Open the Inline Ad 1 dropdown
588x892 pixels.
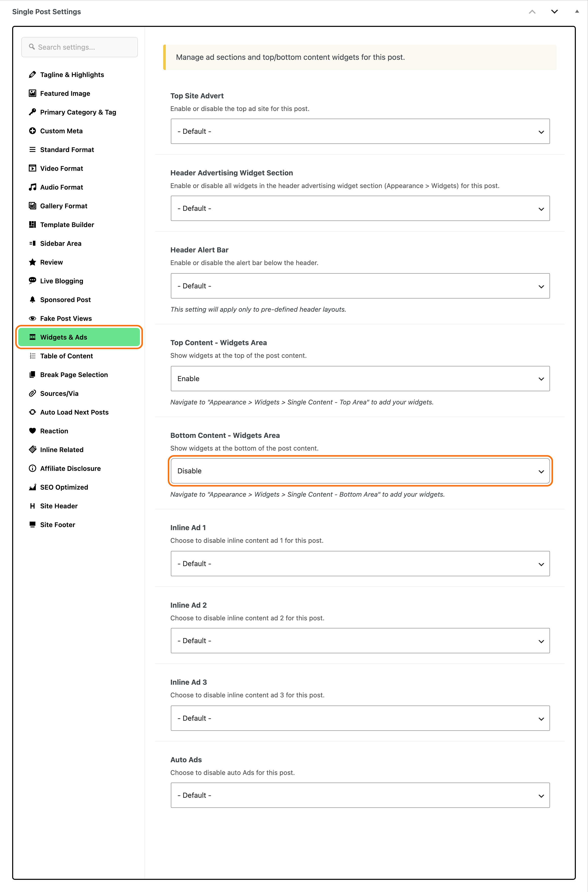[x=360, y=564]
